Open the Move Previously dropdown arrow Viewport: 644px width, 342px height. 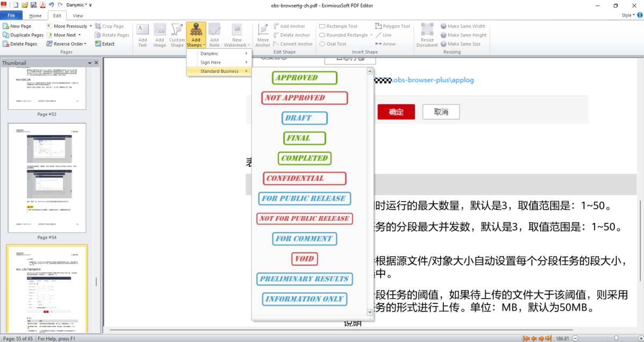pos(90,26)
